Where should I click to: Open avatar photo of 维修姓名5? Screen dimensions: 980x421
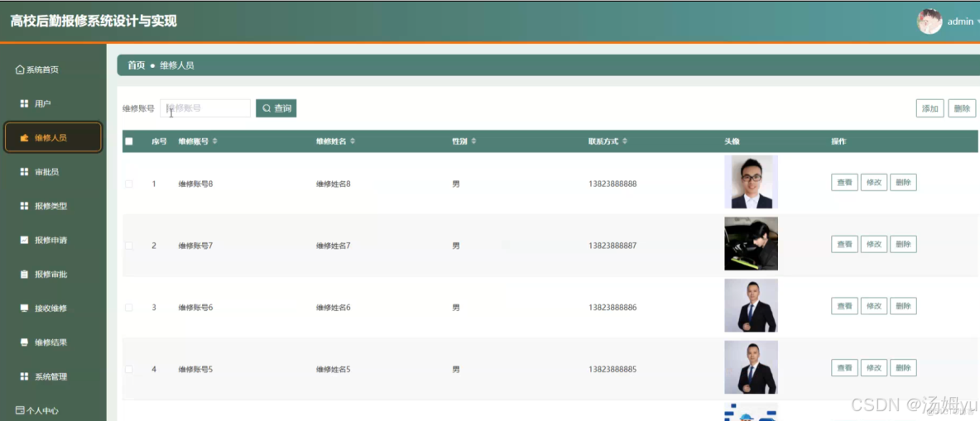pos(752,367)
